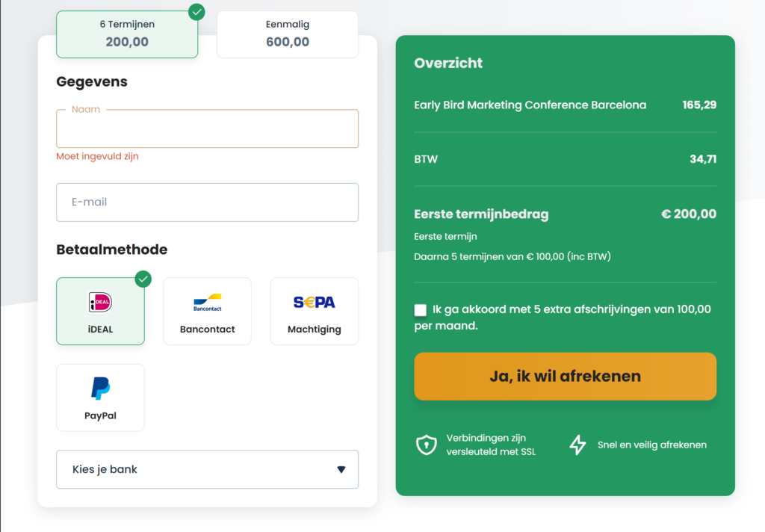Select the Bancontact label text
765x532 pixels.
207,330
